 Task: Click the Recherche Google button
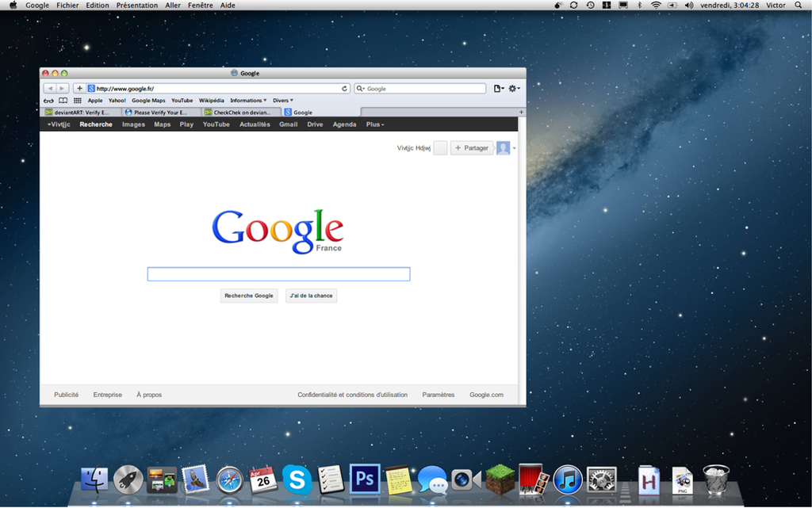pos(248,296)
